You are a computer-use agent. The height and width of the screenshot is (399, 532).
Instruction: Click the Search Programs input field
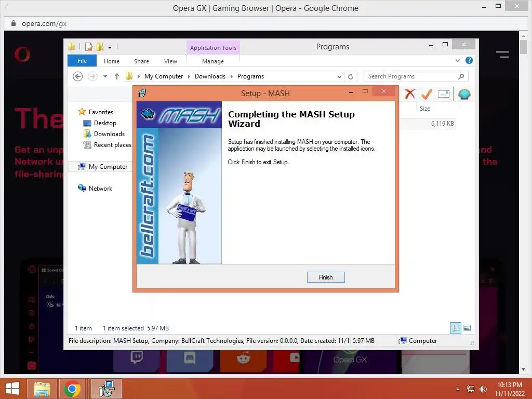pos(416,76)
